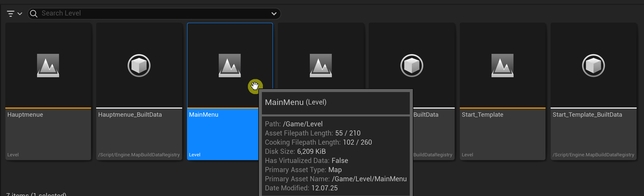Select the level icon right of MainMenu
This screenshot has height=196, width=644.
click(321, 65)
